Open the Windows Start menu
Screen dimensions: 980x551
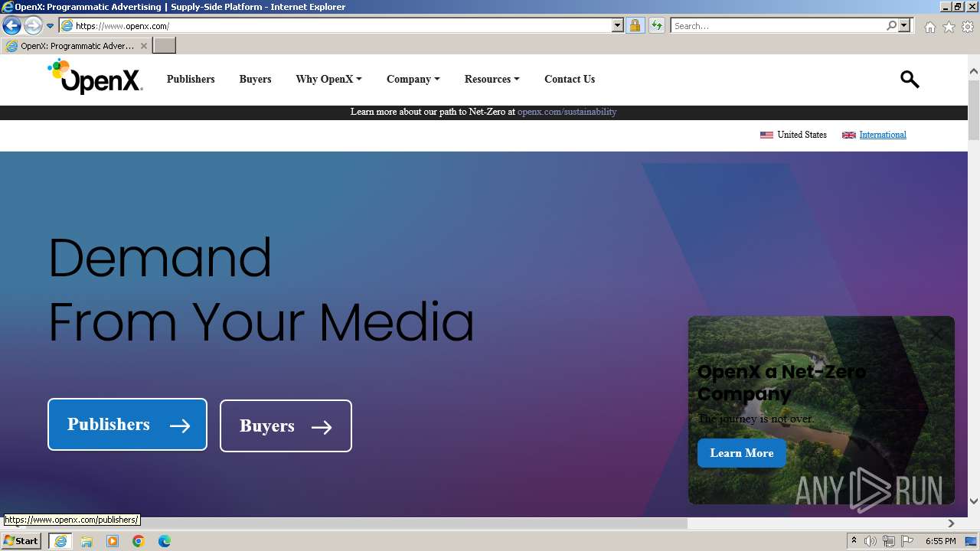click(x=21, y=541)
